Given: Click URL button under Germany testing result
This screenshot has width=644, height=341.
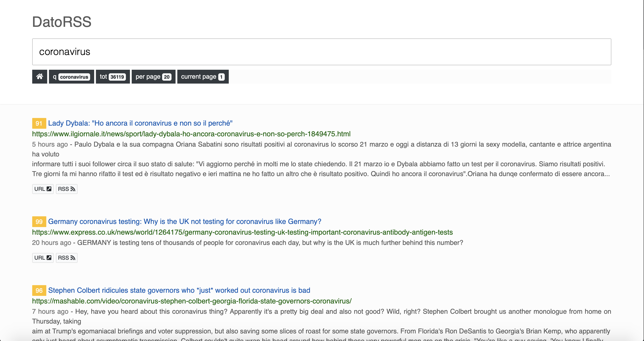Looking at the screenshot, I should (x=43, y=258).
